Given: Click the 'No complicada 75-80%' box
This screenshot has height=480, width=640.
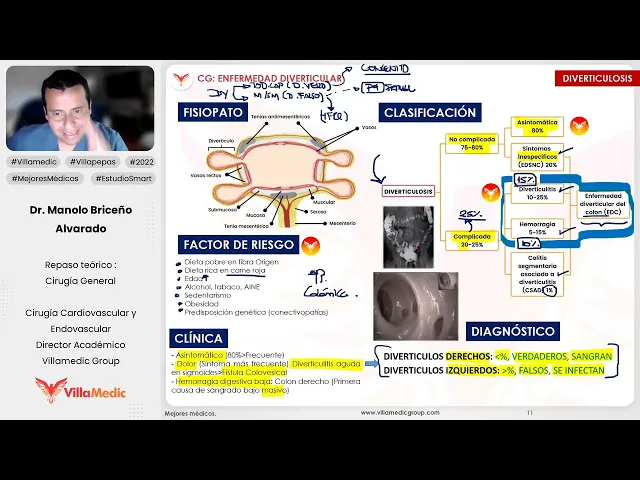Looking at the screenshot, I should click(x=472, y=143).
